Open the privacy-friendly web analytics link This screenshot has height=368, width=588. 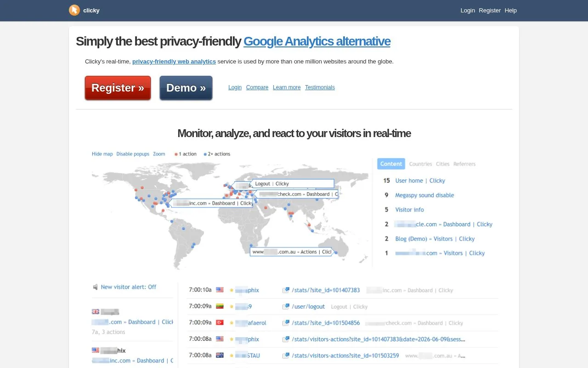pyautogui.click(x=174, y=61)
